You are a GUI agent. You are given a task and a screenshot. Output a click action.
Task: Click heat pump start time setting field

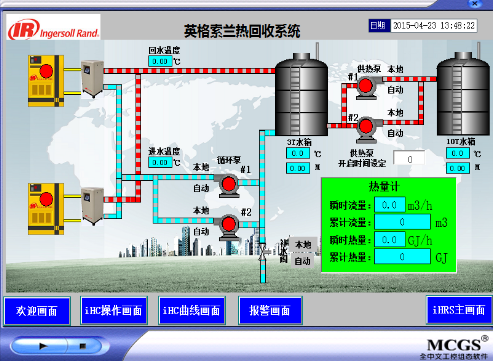click(409, 158)
